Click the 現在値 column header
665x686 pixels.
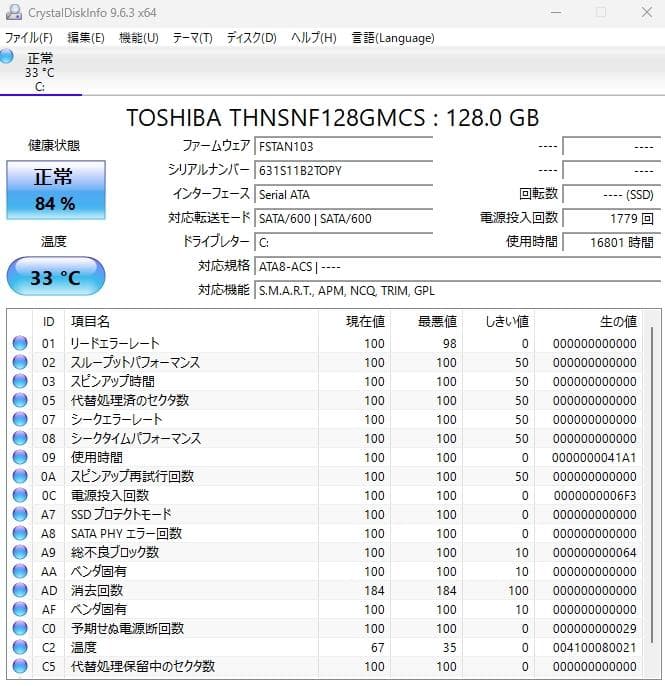[x=354, y=322]
